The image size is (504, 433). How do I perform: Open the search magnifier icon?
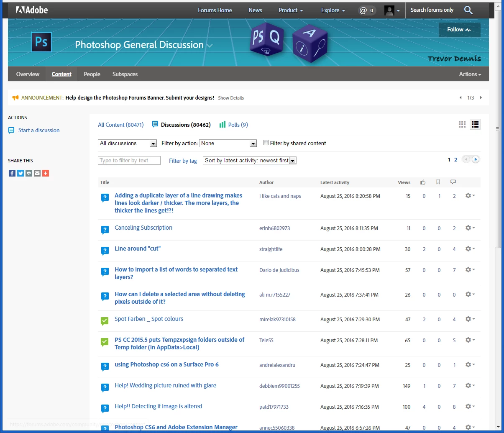[468, 10]
